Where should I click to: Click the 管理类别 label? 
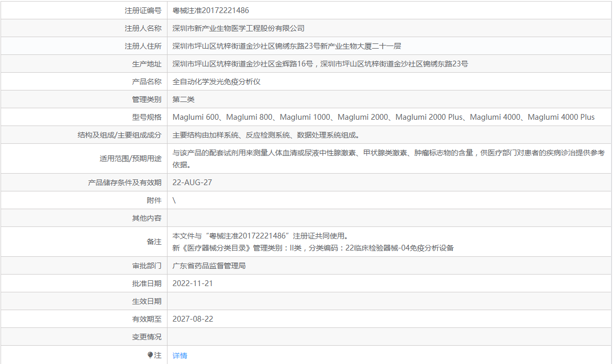(x=147, y=99)
